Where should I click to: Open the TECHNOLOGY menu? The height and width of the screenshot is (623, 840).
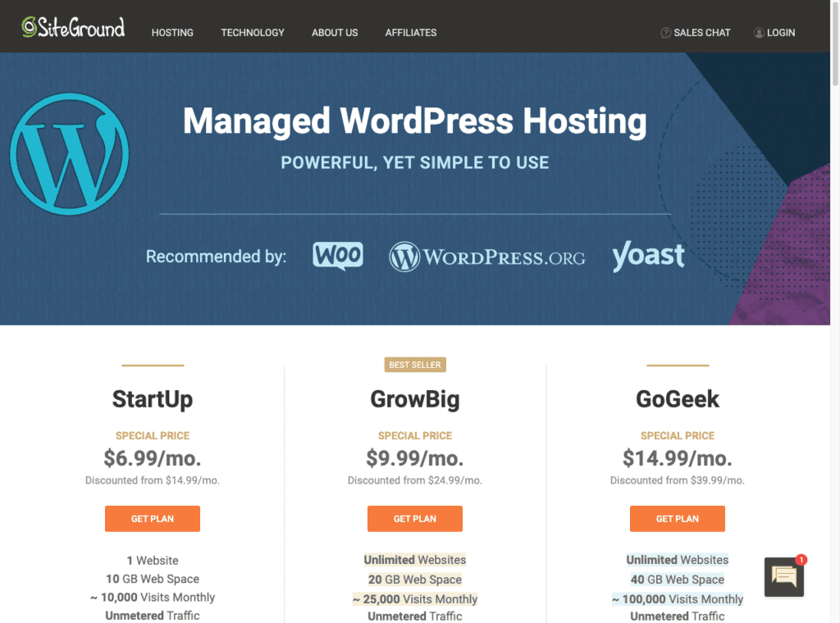click(253, 33)
